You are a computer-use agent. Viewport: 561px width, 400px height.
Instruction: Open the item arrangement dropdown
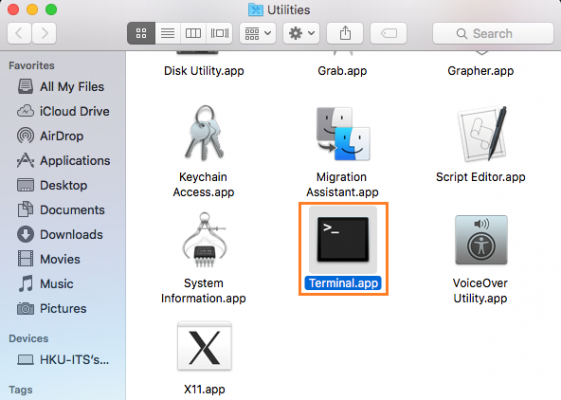pos(258,33)
